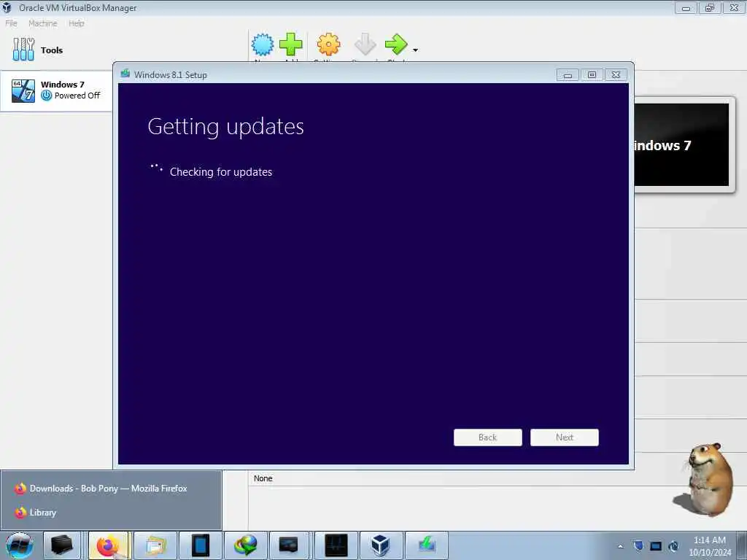747x560 pixels.
Task: Open the Help menu
Action: [x=76, y=23]
